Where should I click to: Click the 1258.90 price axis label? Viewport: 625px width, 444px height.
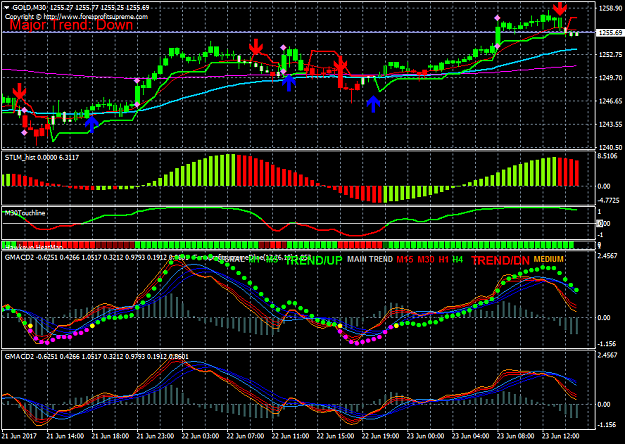tap(609, 8)
